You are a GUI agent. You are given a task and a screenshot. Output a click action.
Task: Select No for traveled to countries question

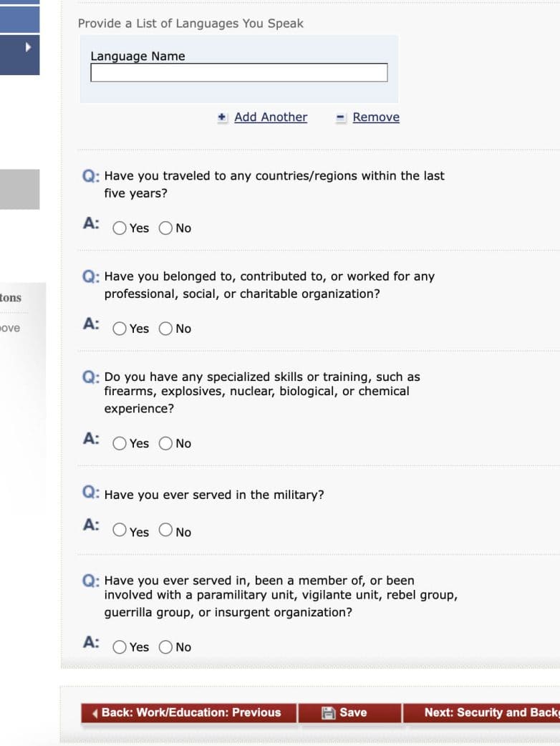pos(165,228)
